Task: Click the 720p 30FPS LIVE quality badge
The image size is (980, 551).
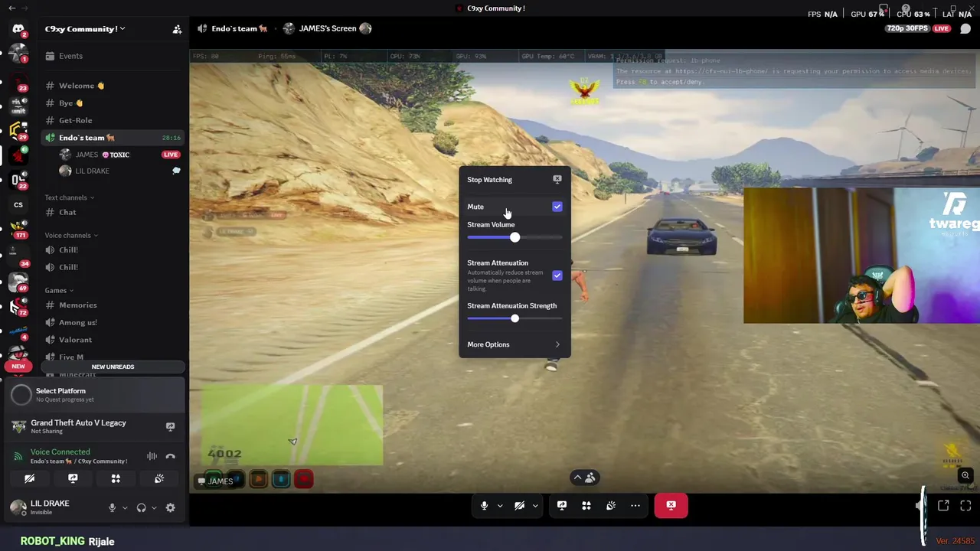Action: point(918,28)
